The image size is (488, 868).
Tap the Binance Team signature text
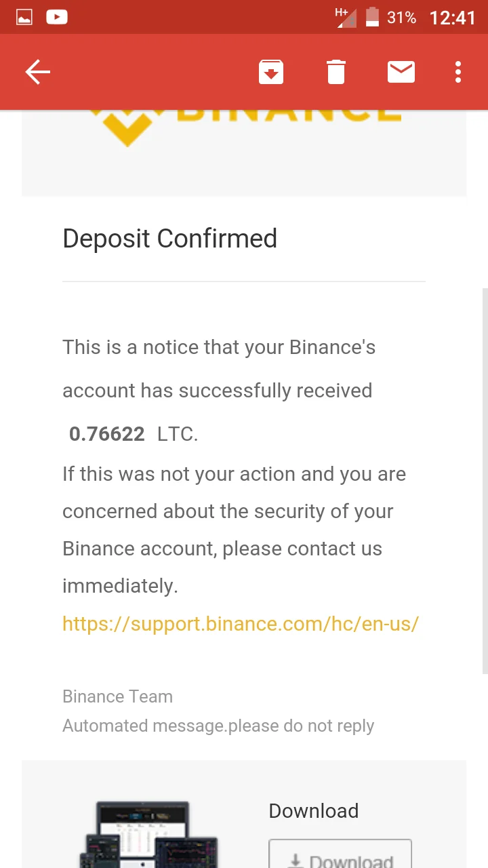[117, 696]
